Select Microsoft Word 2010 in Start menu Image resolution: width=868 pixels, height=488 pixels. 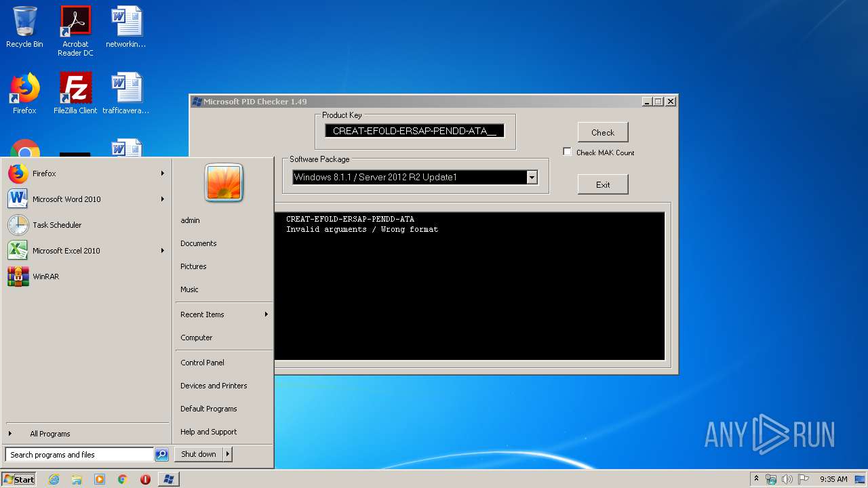tap(86, 199)
